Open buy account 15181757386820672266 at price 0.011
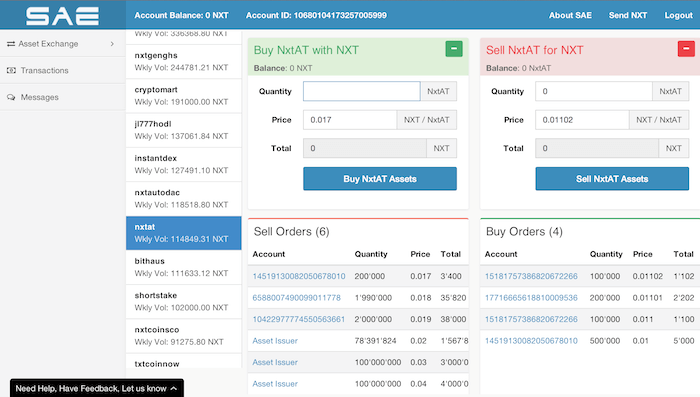 pyautogui.click(x=531, y=319)
